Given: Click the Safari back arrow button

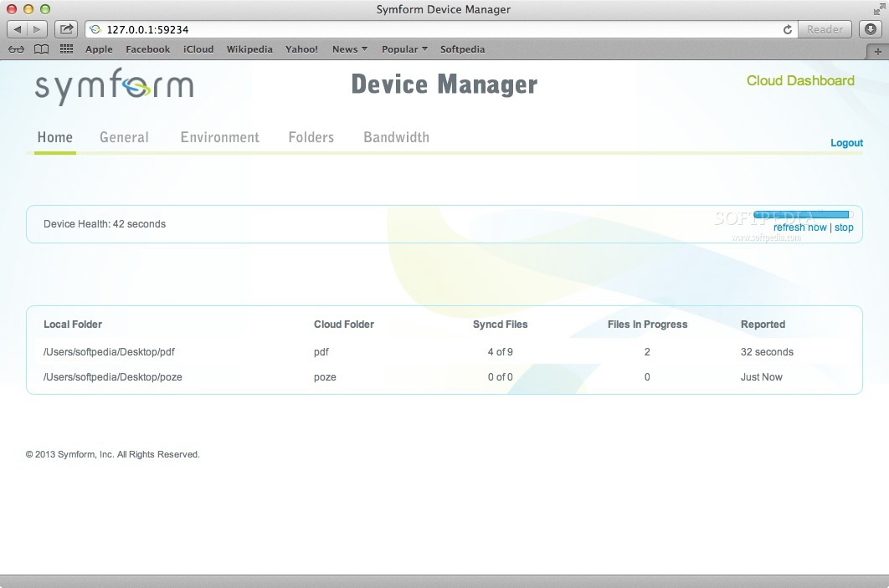Looking at the screenshot, I should (x=17, y=29).
